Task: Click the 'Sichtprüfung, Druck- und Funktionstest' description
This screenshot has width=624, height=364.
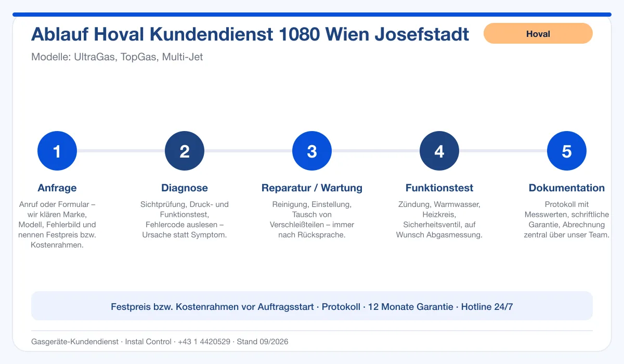Action: 185,219
